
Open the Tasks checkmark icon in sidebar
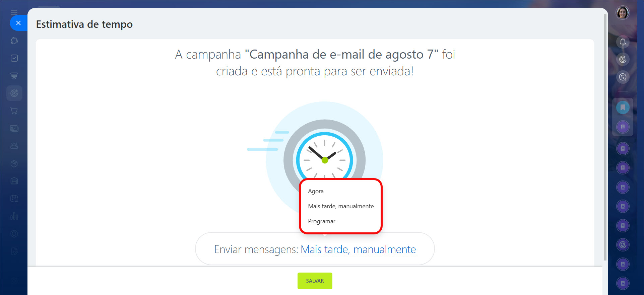coord(14,58)
